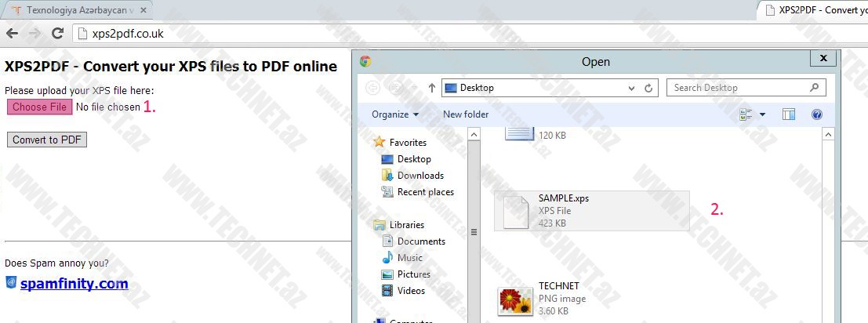The height and width of the screenshot is (323, 868).
Task: Open the Documents library in sidebar
Action: point(421,241)
